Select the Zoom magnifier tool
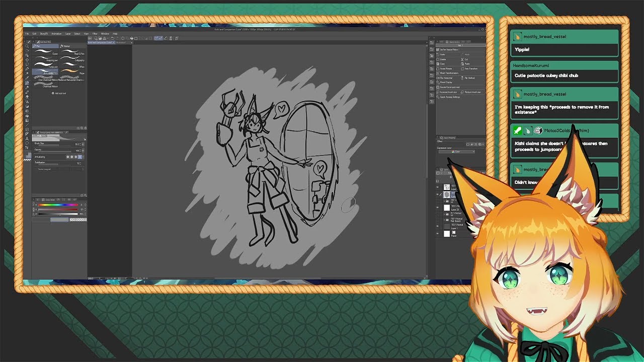This screenshot has width=644, height=362. point(27,46)
